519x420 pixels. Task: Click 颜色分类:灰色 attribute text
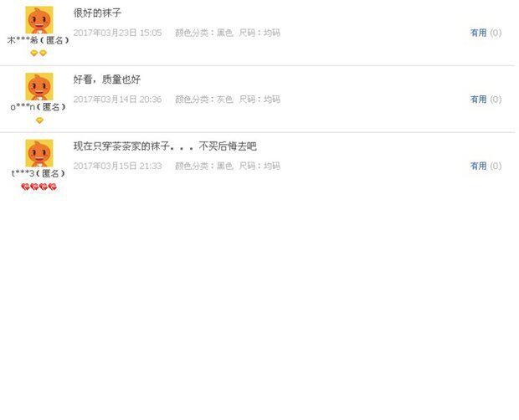[204, 100]
